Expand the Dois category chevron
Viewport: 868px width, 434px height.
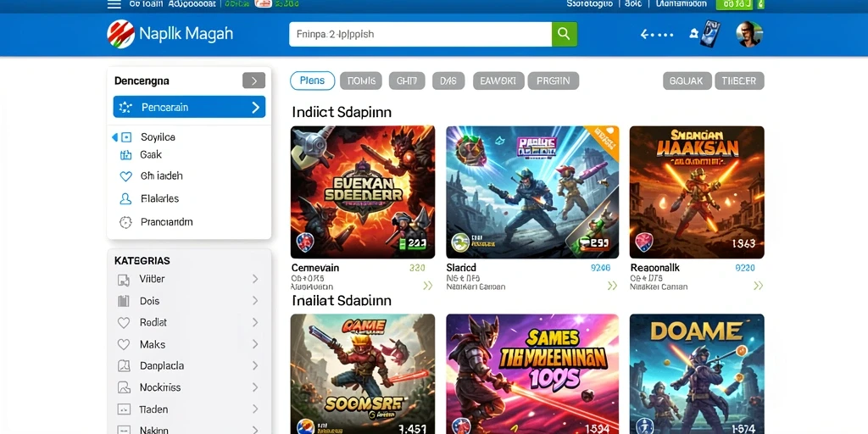[255, 301]
